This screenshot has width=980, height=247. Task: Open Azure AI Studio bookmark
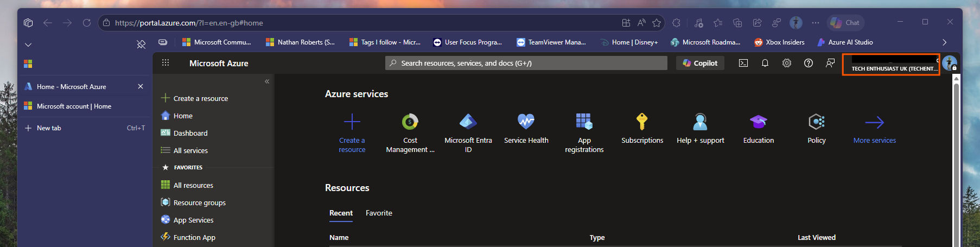tap(845, 42)
